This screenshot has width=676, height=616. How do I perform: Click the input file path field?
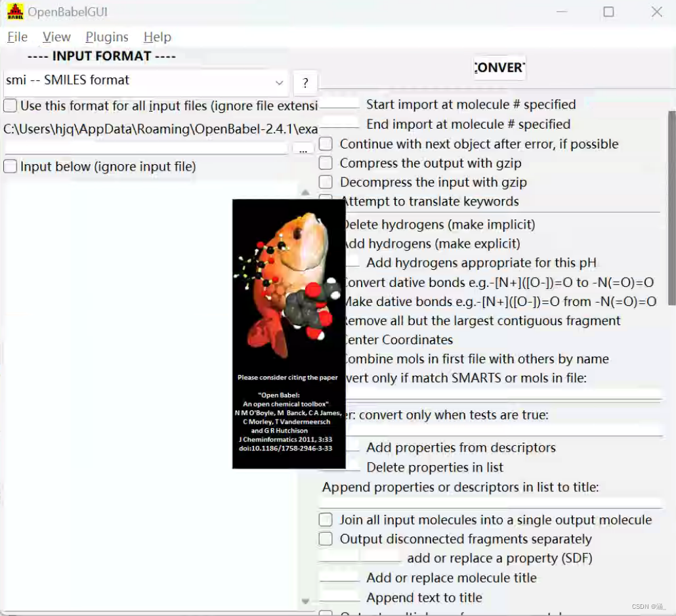(x=146, y=148)
